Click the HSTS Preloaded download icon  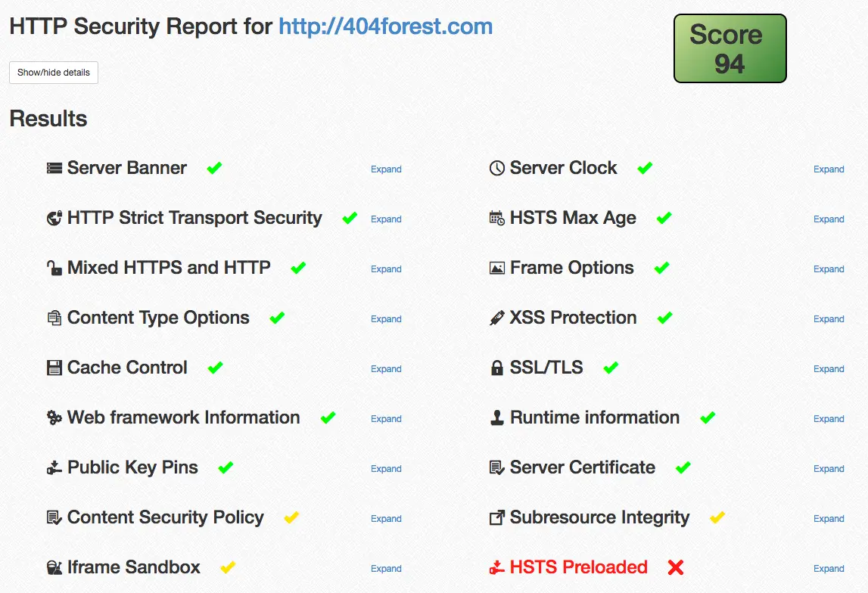[498, 567]
